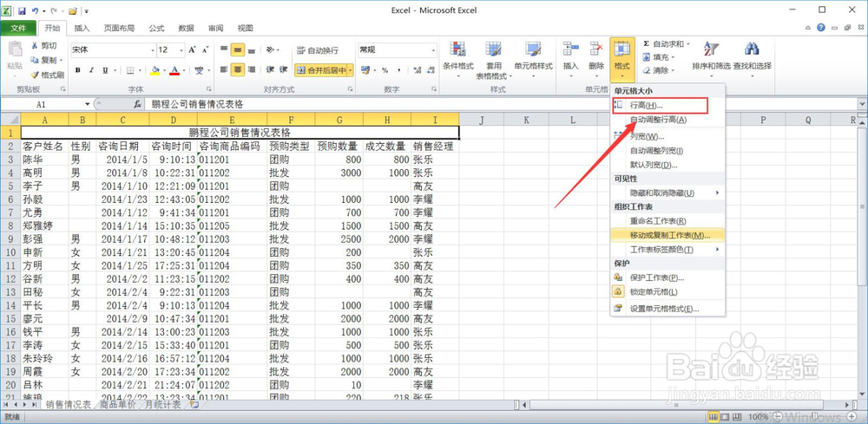Click the align right icon
The width and height of the screenshot is (868, 424).
(x=252, y=69)
